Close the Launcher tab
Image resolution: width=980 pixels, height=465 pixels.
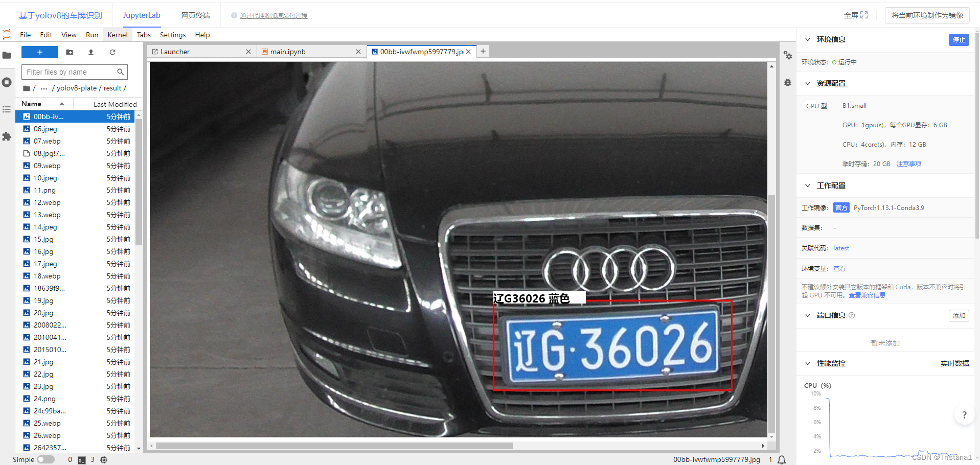click(248, 52)
